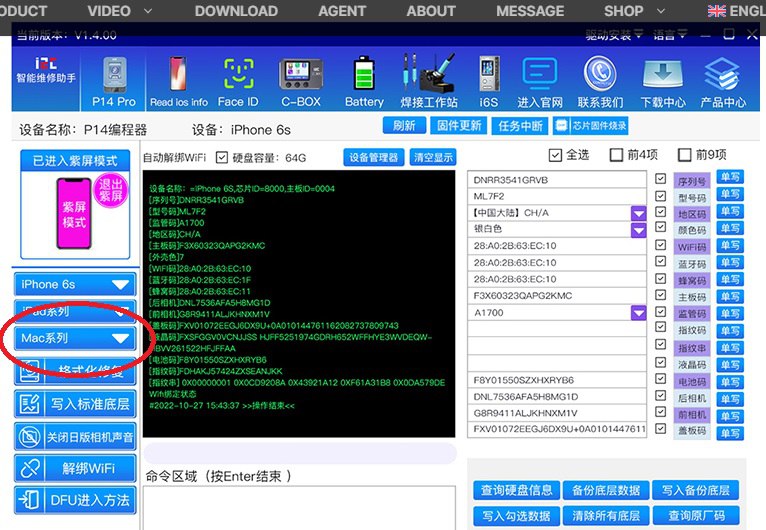Toggle checkbox for 型号码 row

point(660,196)
